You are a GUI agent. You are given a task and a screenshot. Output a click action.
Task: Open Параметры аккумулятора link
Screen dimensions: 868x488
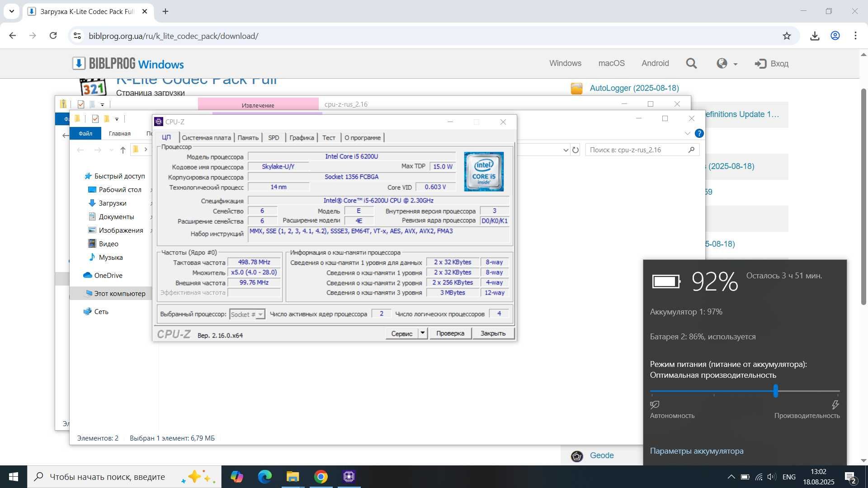point(697,451)
